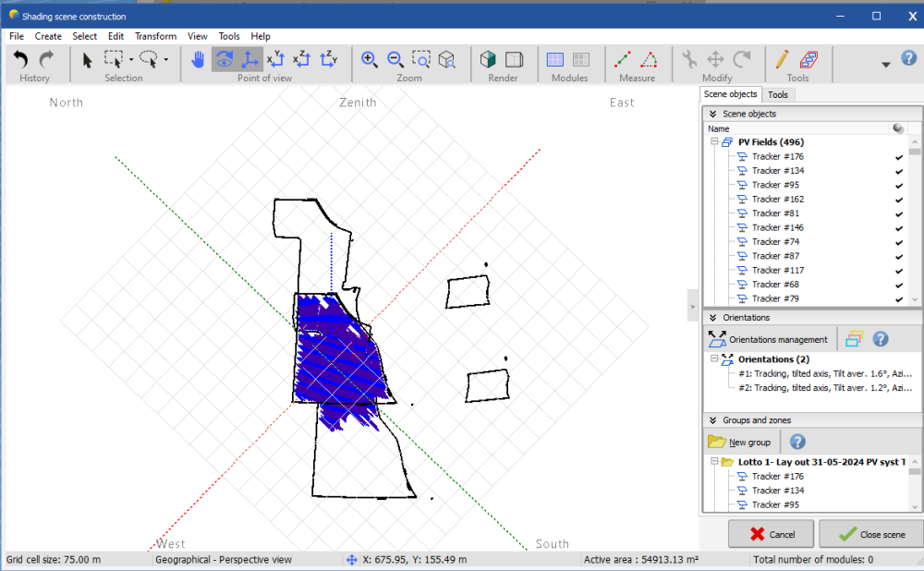Image resolution: width=924 pixels, height=571 pixels.
Task: Click the zoom in magnifier
Action: tap(370, 60)
